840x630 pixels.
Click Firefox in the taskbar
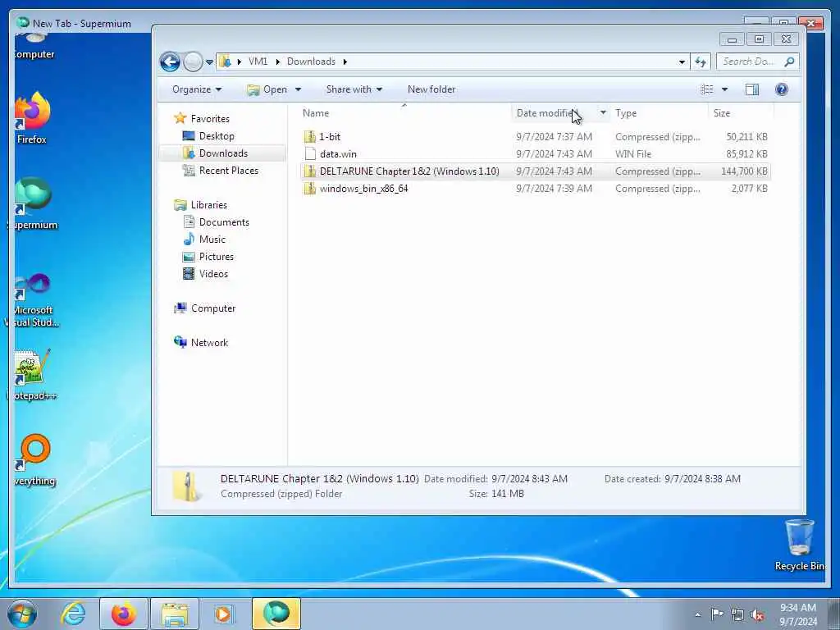click(124, 614)
